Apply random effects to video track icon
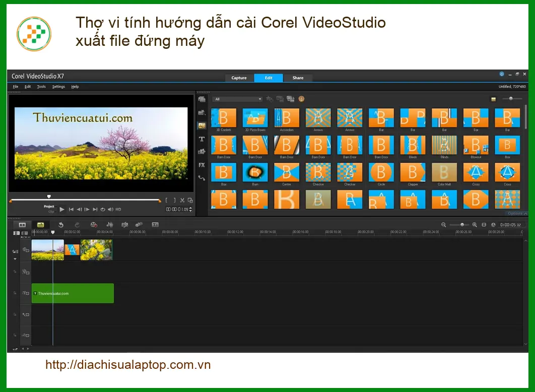The image size is (535, 392). click(x=290, y=99)
